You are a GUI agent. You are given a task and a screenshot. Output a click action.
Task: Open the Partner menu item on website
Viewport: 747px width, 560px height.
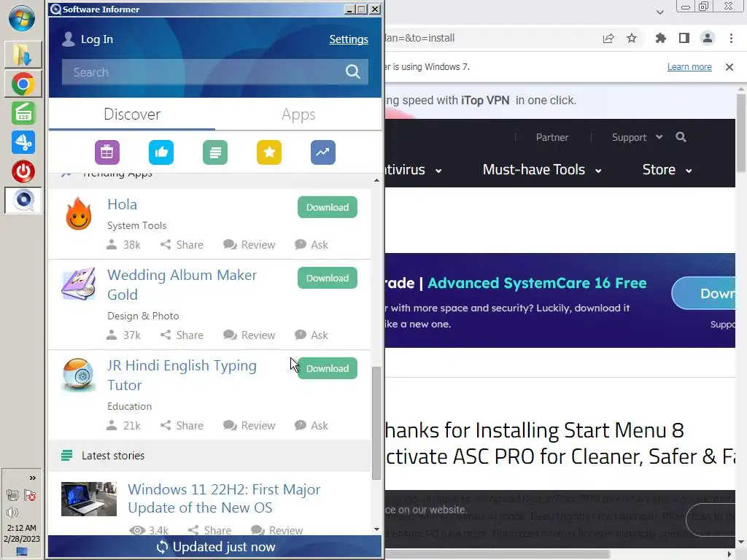click(552, 137)
